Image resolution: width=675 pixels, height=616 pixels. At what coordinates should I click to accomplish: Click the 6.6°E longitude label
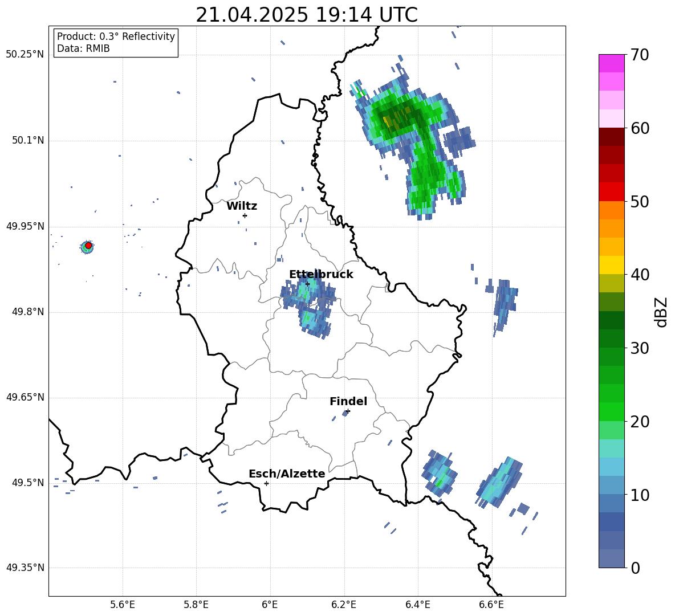[x=491, y=605]
